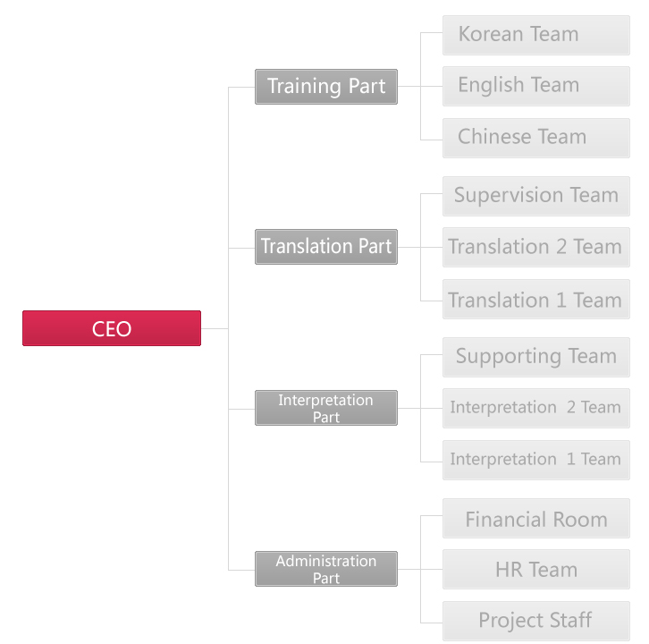This screenshot has width=649, height=644.
Task: Select the English Team box
Action: [536, 86]
